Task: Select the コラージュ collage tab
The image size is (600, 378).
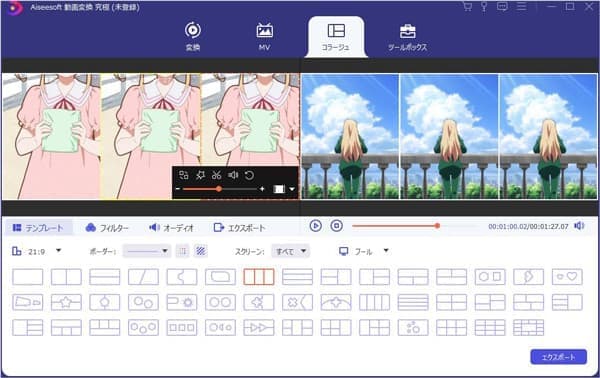Action: [336, 37]
